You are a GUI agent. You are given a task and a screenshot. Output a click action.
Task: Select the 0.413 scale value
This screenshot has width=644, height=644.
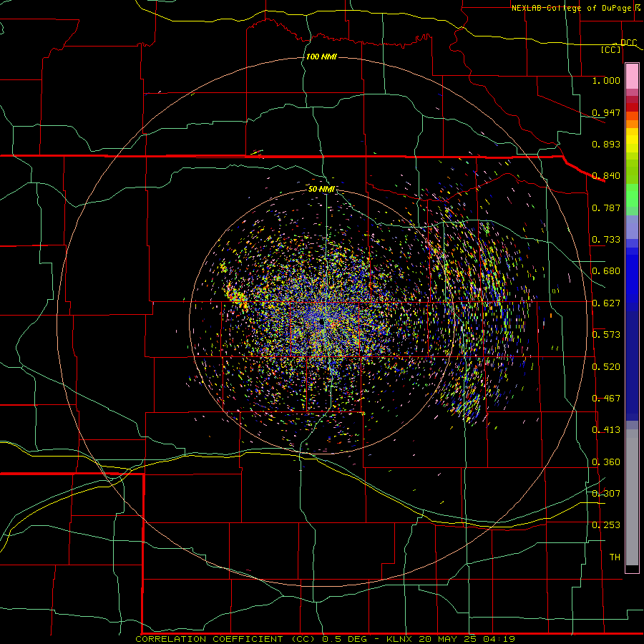pos(606,430)
